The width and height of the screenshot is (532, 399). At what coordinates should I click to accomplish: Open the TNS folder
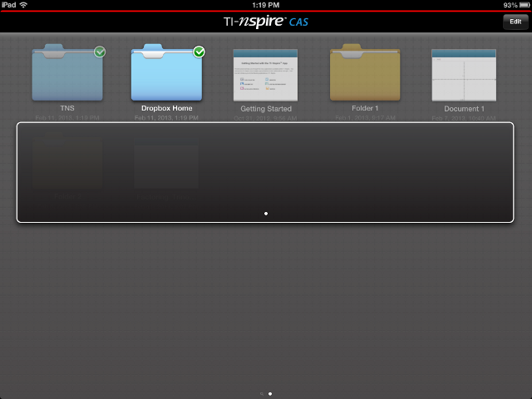click(x=66, y=76)
